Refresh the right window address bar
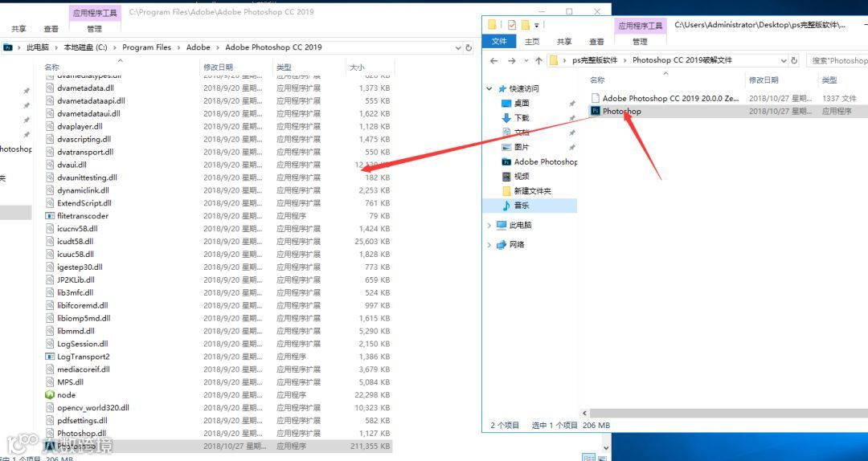Image resolution: width=868 pixels, height=461 pixels. [x=794, y=60]
